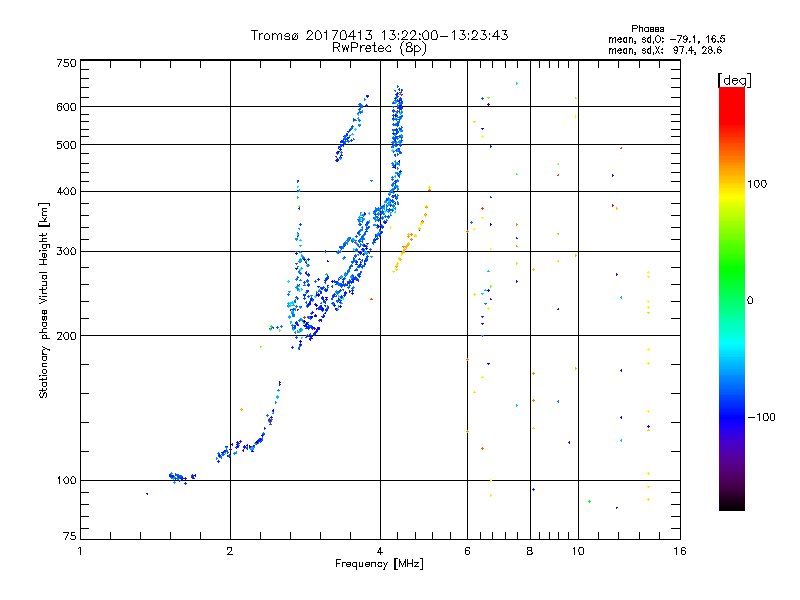800x600 pixels.
Task: Click the blue cluster at 100 km height
Action: tap(182, 478)
